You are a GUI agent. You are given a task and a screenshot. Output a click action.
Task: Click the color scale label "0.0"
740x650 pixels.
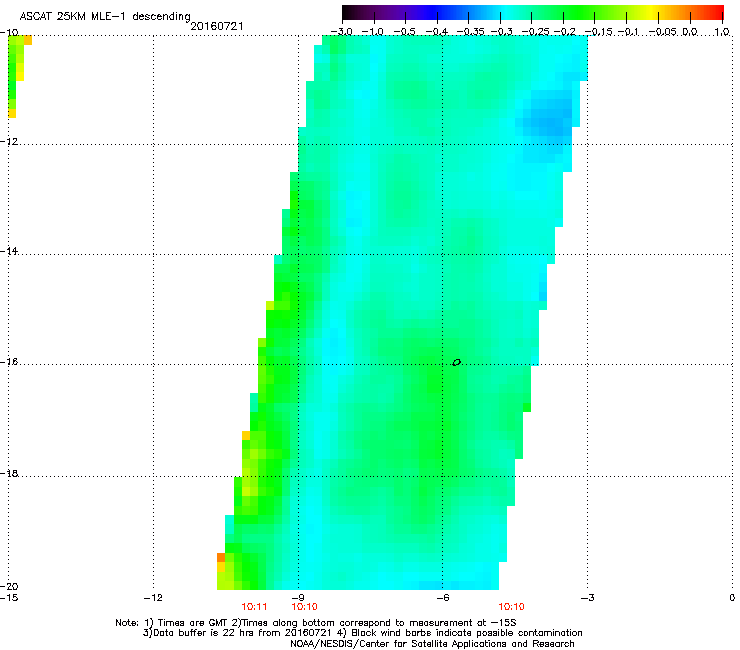coord(690,32)
